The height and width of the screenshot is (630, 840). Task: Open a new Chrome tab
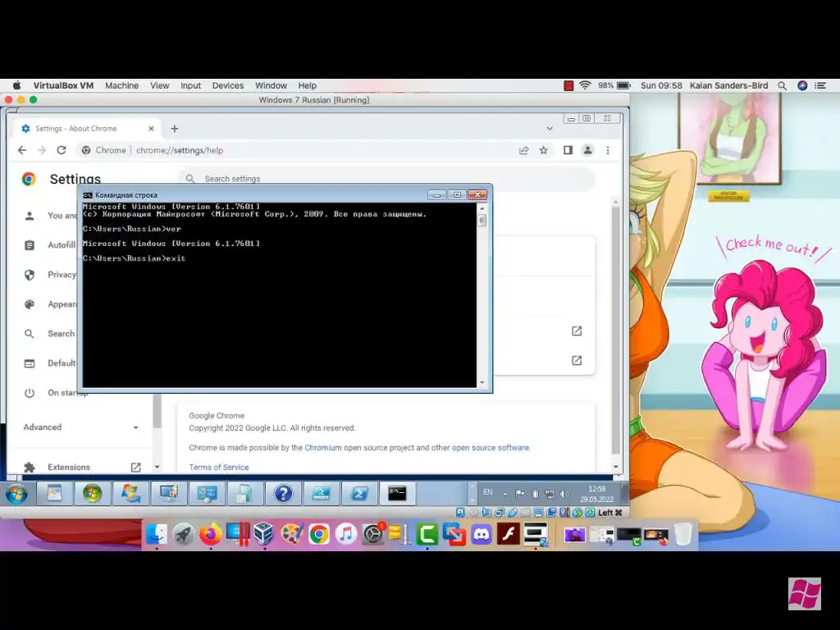175,129
